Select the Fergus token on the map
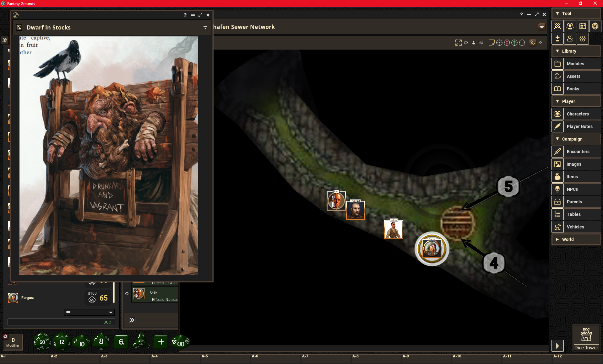Image resolution: width=603 pixels, height=364 pixels. coord(432,249)
